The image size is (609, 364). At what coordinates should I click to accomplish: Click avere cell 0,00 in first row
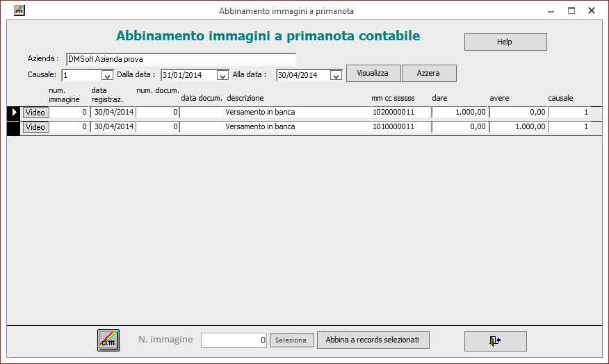(518, 112)
